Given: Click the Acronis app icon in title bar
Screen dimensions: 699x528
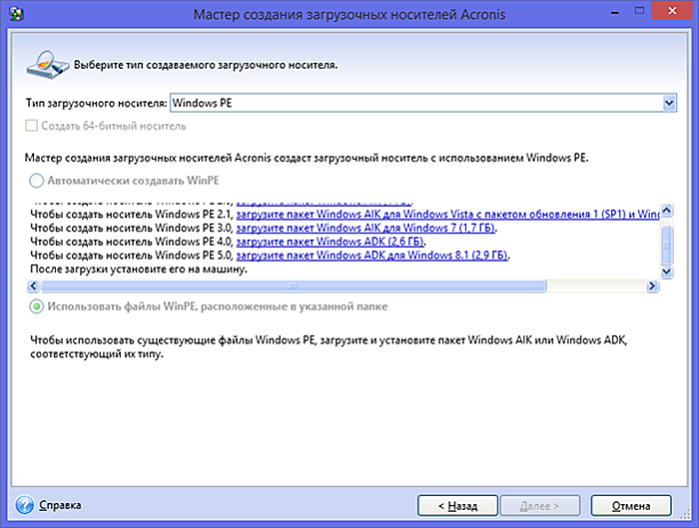Looking at the screenshot, I should pyautogui.click(x=16, y=14).
